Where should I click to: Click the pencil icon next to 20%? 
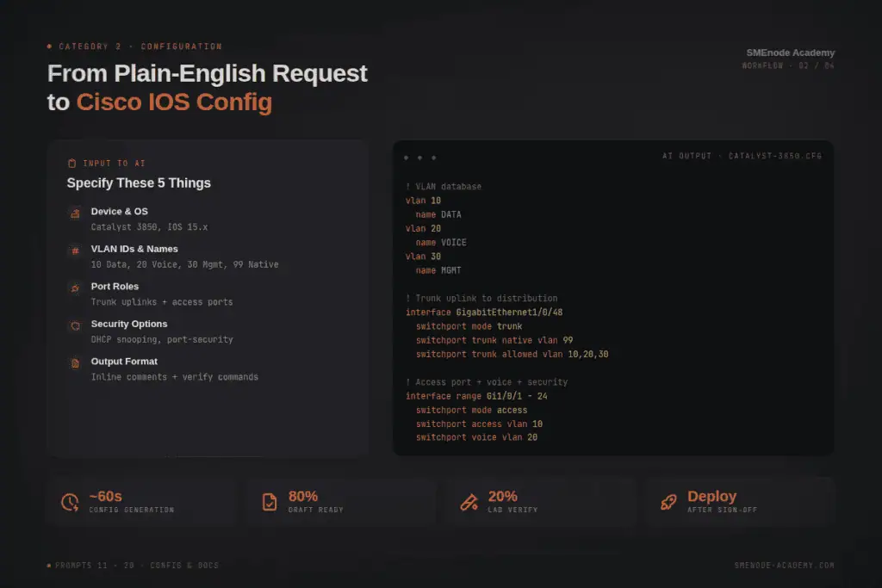click(469, 502)
